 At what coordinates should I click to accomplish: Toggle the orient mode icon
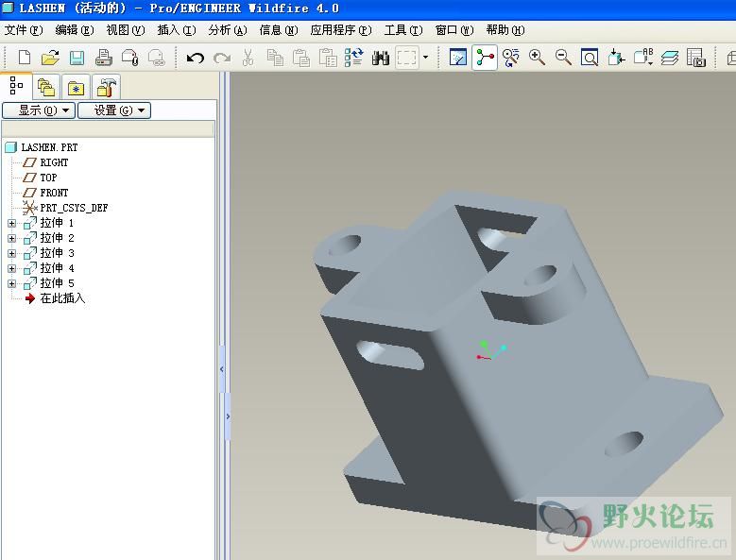[x=511, y=58]
